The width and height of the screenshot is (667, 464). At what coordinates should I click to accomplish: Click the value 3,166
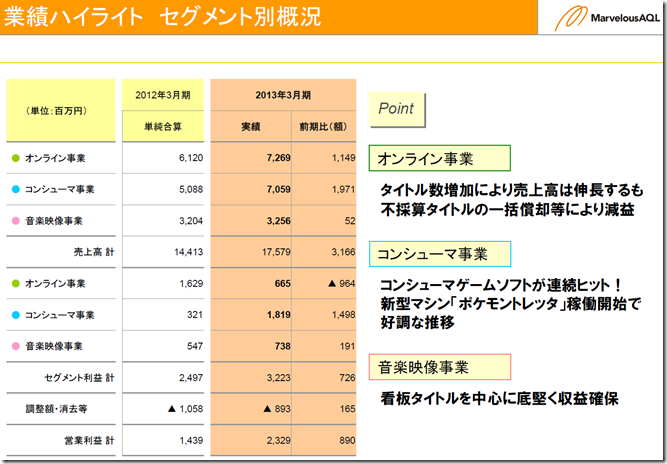coord(344,252)
